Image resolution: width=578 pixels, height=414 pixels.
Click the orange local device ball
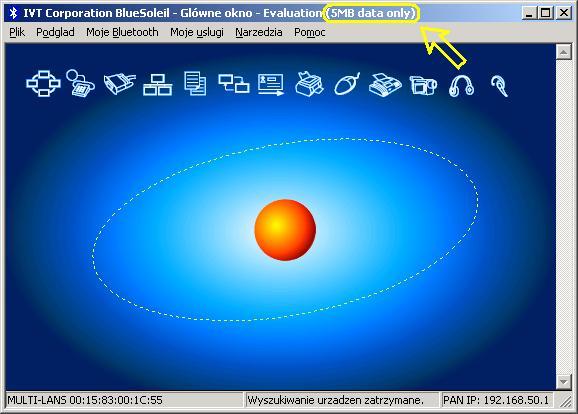pyautogui.click(x=285, y=230)
